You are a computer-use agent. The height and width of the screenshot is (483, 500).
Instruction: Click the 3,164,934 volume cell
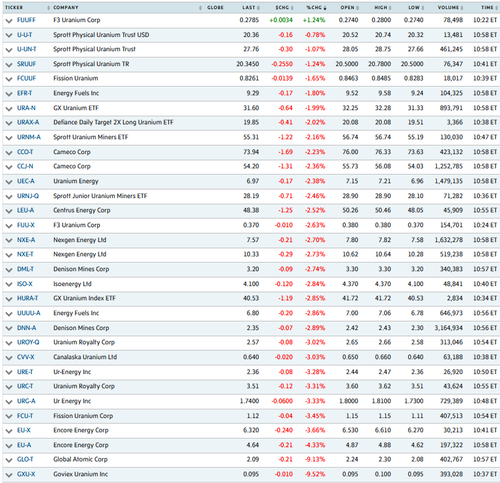pyautogui.click(x=448, y=328)
